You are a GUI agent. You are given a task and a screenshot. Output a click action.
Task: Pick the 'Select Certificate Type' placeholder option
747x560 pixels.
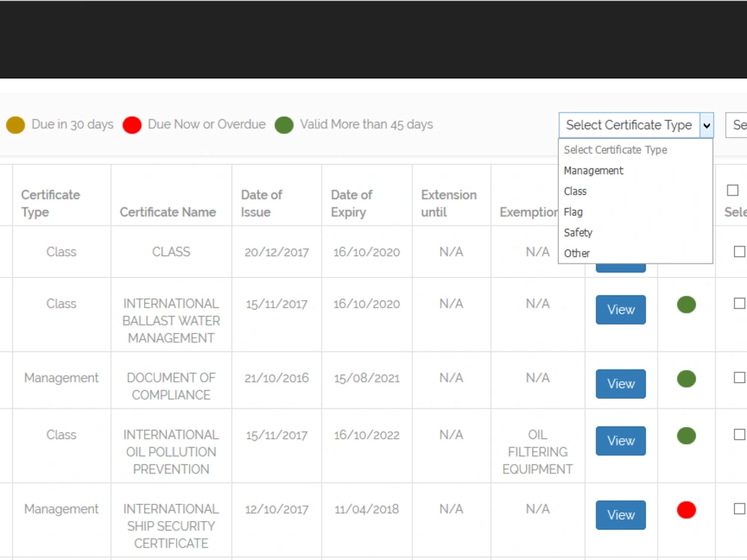[615, 150]
